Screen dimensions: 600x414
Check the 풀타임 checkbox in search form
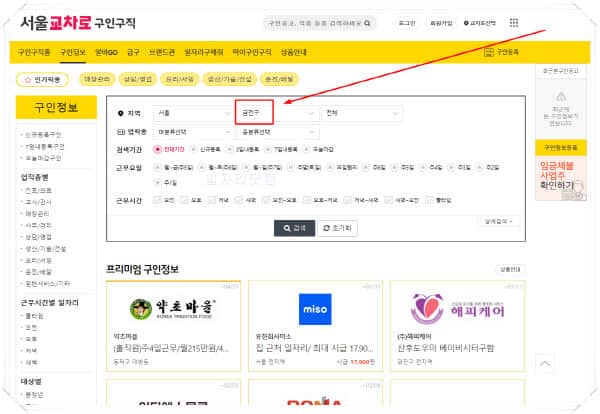point(429,200)
